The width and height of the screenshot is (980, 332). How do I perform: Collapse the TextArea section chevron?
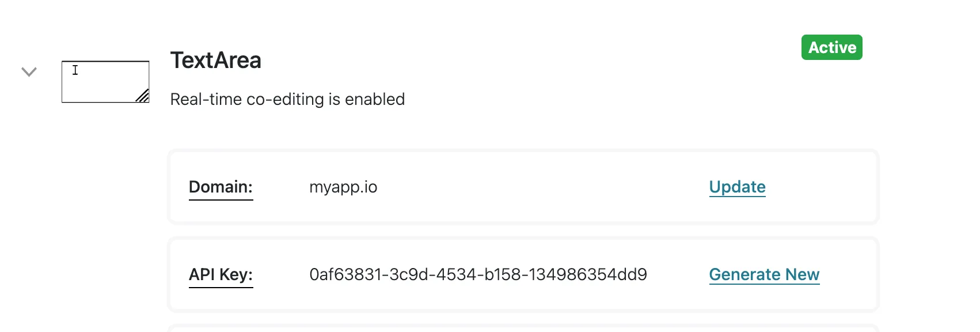pos(29,71)
